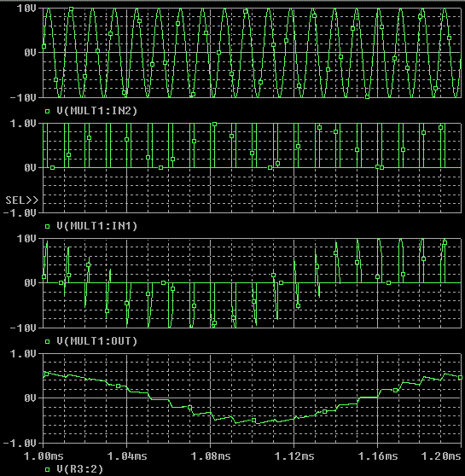Click the 1.00ms time axis label
This screenshot has width=465, height=476.
[x=44, y=456]
